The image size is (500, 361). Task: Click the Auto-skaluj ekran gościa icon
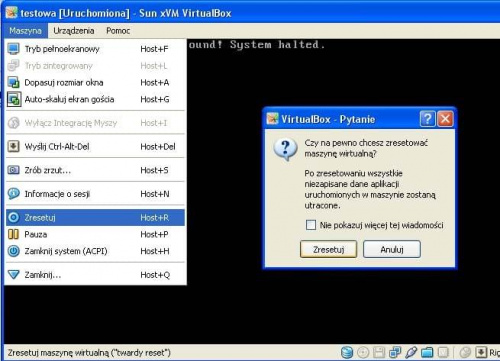pos(14,99)
